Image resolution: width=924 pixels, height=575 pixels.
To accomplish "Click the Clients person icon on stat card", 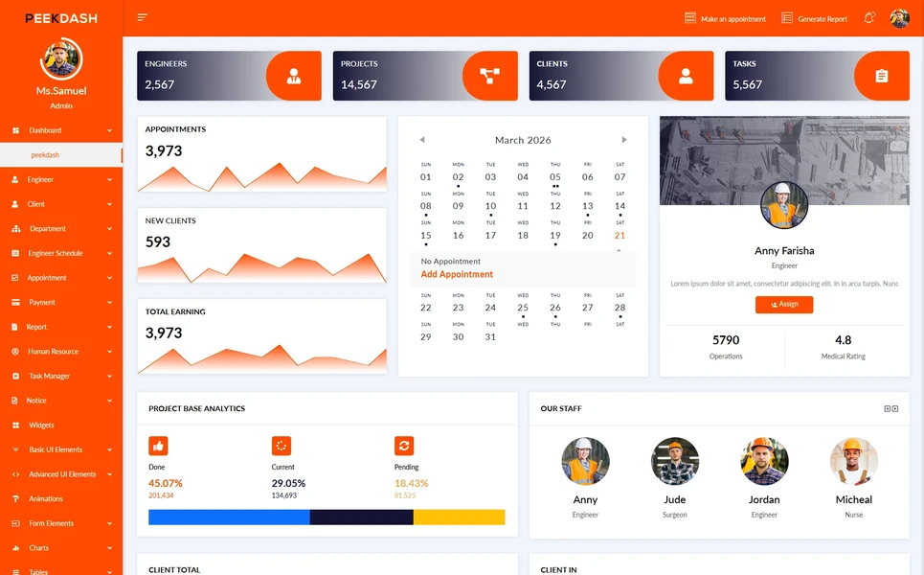I will point(687,76).
